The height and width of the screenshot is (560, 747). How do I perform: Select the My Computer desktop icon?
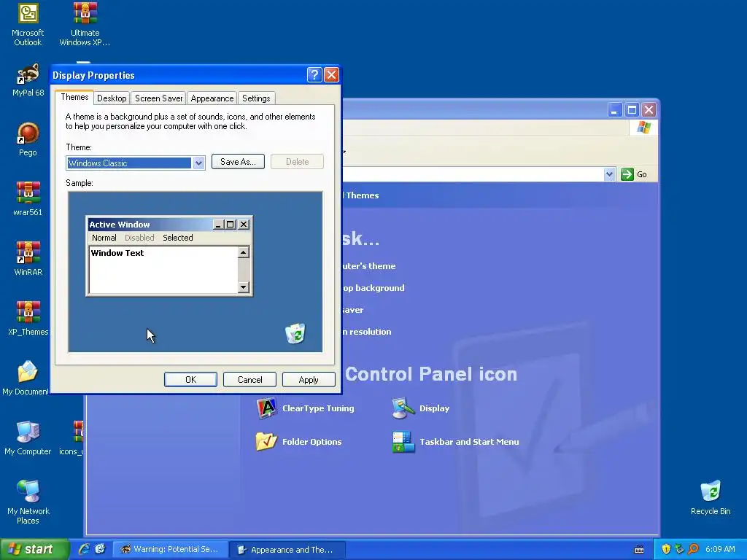coord(28,438)
